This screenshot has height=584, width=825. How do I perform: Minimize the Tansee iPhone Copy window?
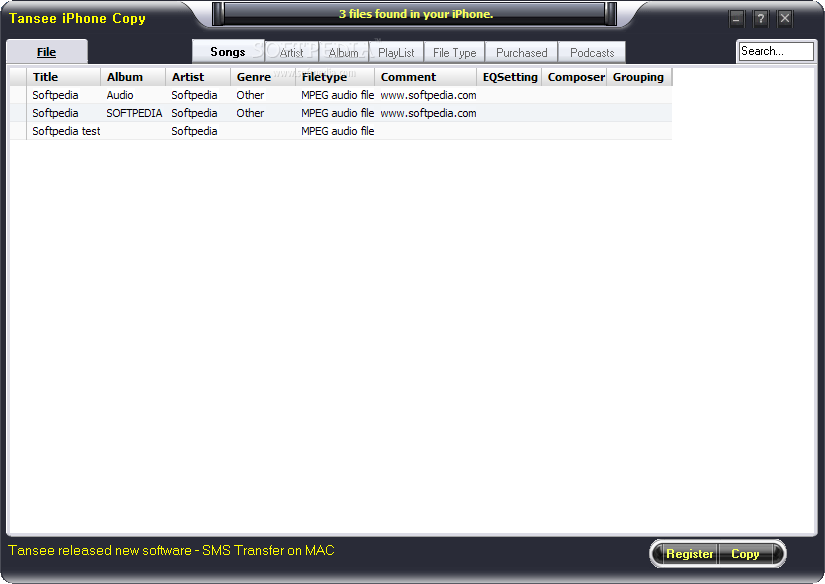736,19
